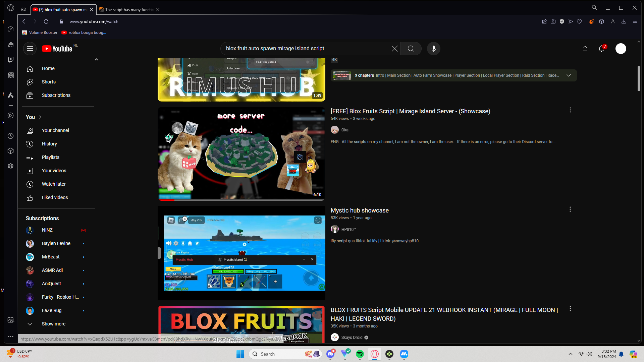This screenshot has width=644, height=362.
Task: Click the Opera browser taskbar icon
Action: [x=375, y=354]
